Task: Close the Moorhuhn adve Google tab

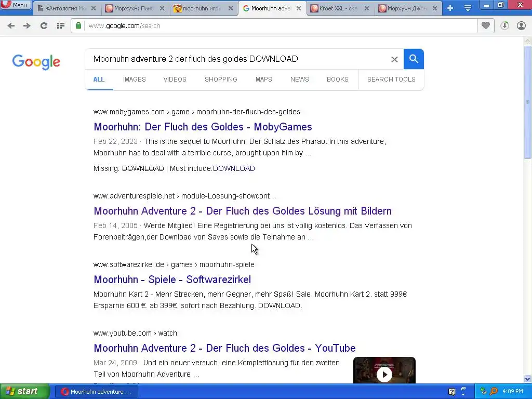Action: coord(299,8)
